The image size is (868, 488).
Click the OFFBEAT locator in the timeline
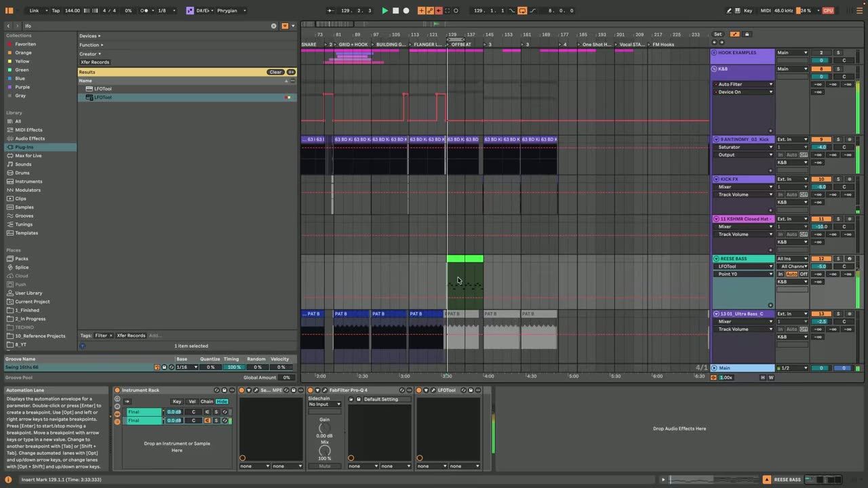(x=461, y=45)
